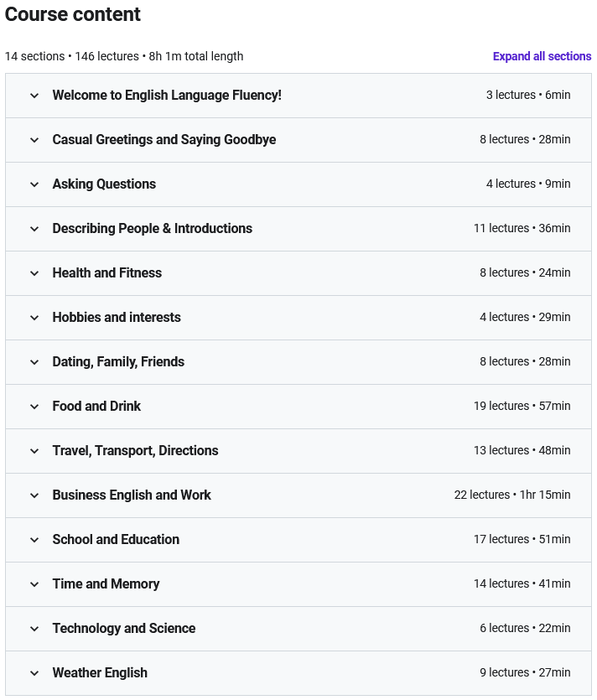597x700 pixels.
Task: Expand the Weather English section
Action: (298, 673)
